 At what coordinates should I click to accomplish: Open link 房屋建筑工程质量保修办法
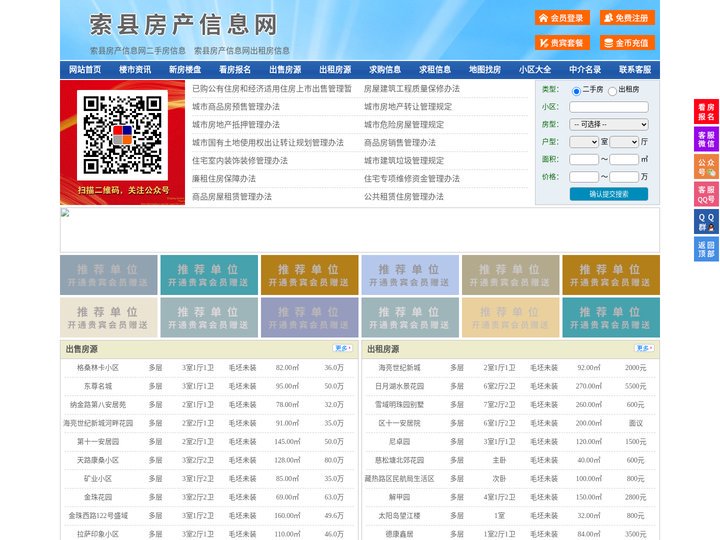coord(411,89)
